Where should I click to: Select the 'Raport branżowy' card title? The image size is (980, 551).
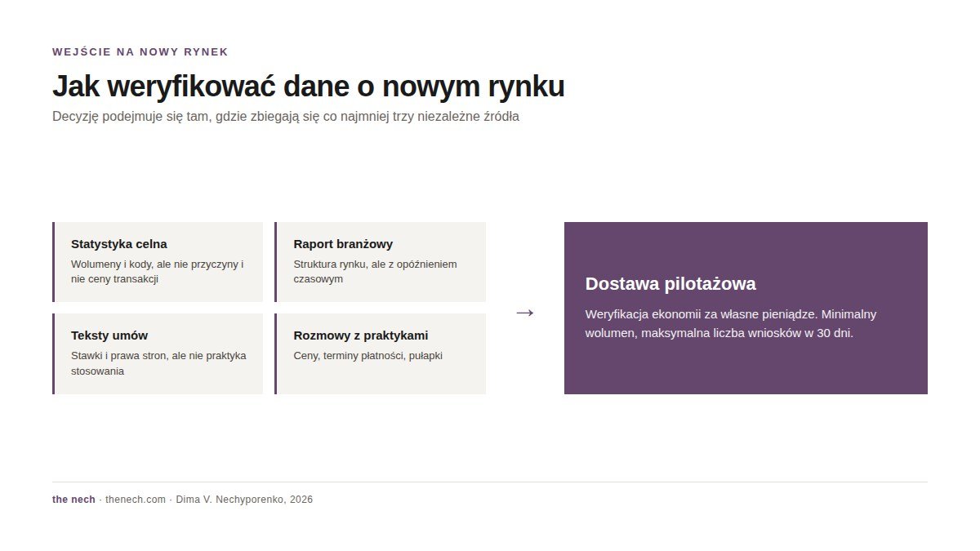pyautogui.click(x=343, y=244)
